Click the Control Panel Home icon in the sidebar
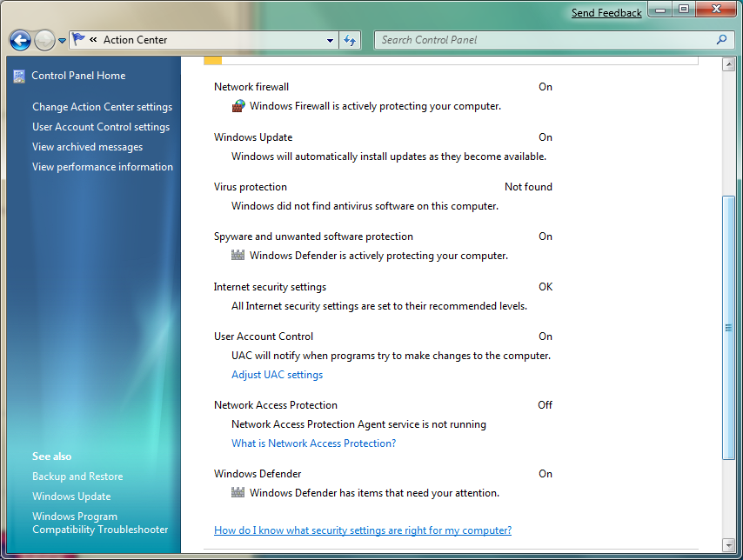 tap(18, 76)
